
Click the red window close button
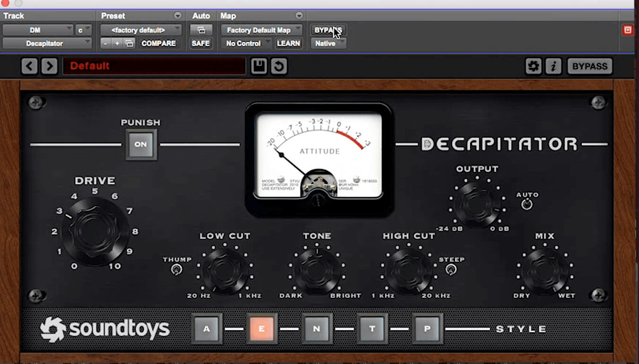point(5,3)
